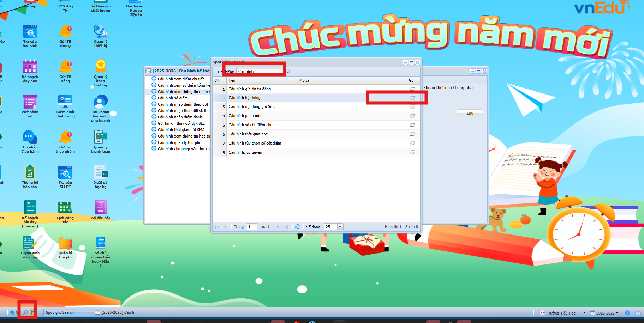Select Cấu hình nhập điểm danh tree item
This screenshot has width=644, height=323.
[180, 117]
